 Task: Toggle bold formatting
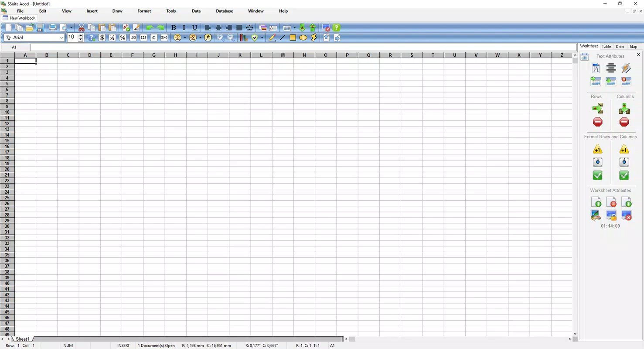[x=174, y=27]
